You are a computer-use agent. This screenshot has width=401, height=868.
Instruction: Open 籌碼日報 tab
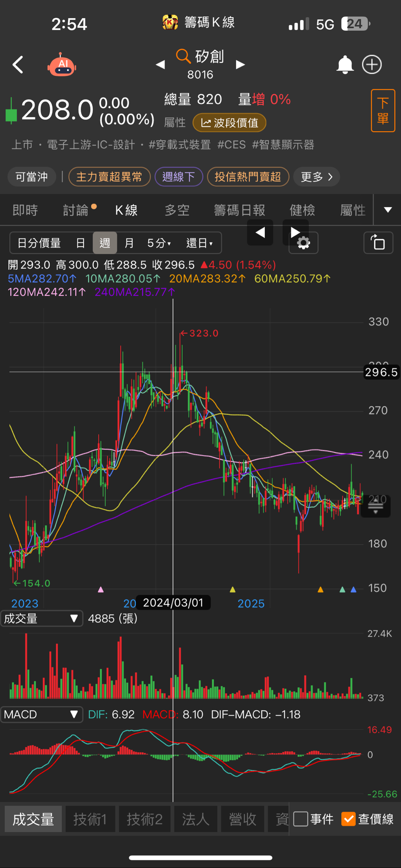click(x=240, y=210)
